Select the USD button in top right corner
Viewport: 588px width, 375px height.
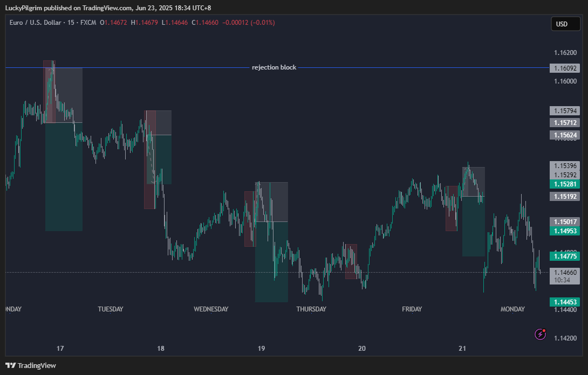click(x=565, y=24)
